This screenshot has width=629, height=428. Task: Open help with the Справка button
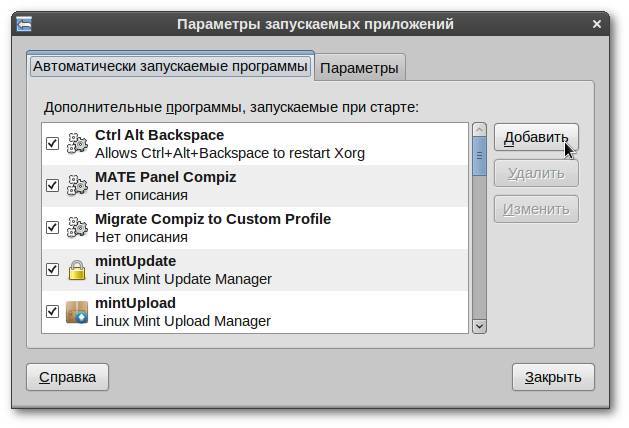point(67,377)
